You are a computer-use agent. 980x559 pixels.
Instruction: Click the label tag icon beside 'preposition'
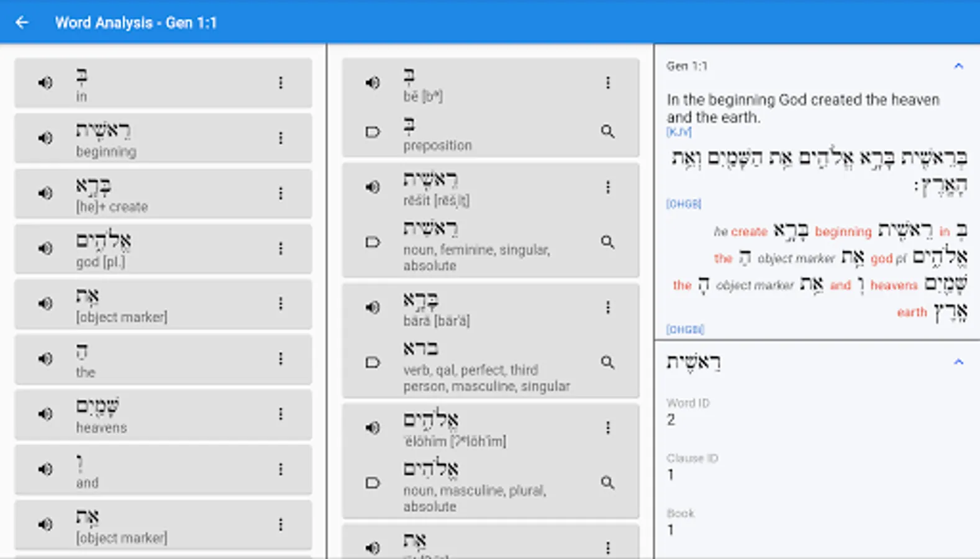(373, 132)
